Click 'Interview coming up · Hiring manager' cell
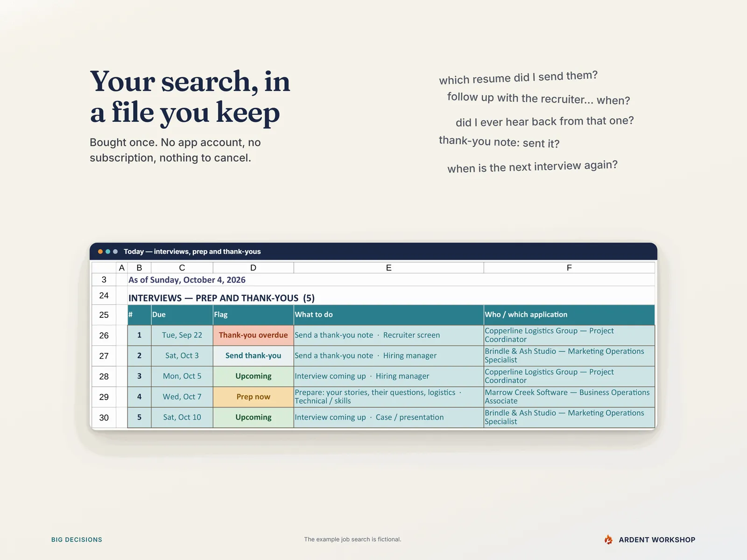Screen dimensions: 747x560 388,377
